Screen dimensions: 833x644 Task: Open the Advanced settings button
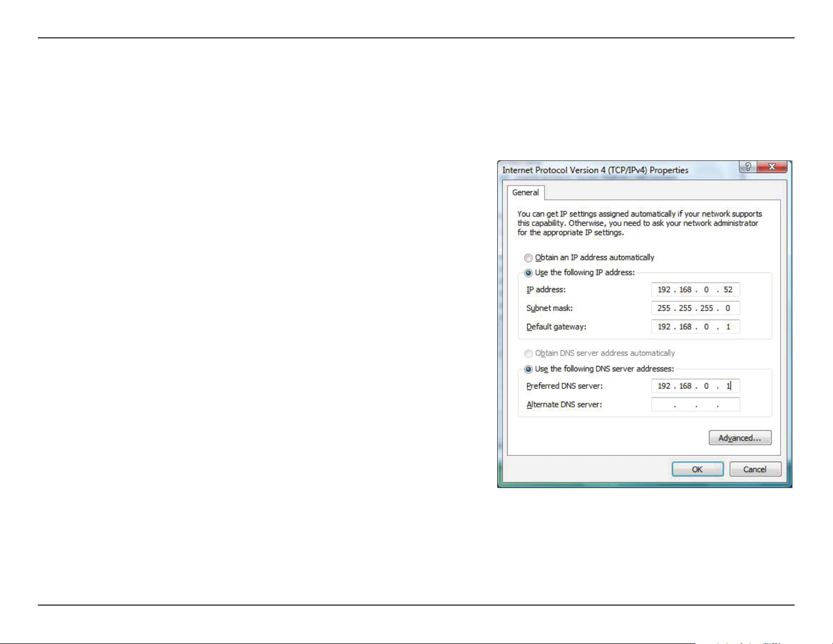click(x=740, y=438)
